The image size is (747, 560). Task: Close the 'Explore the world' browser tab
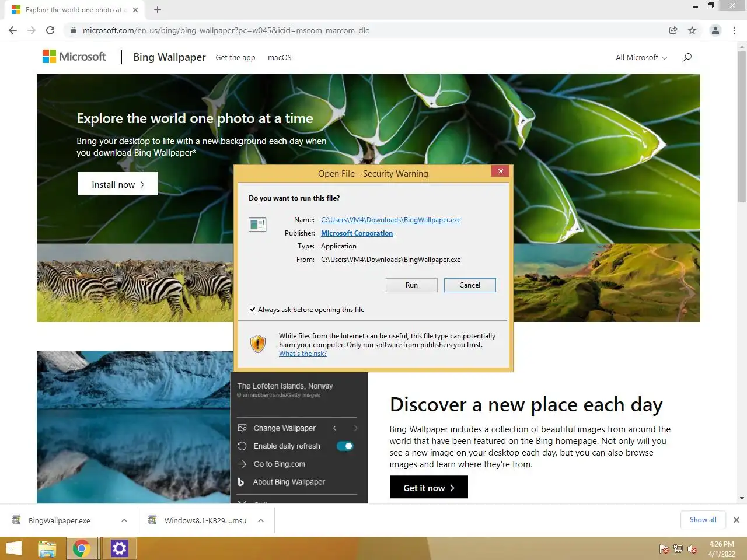135,10
